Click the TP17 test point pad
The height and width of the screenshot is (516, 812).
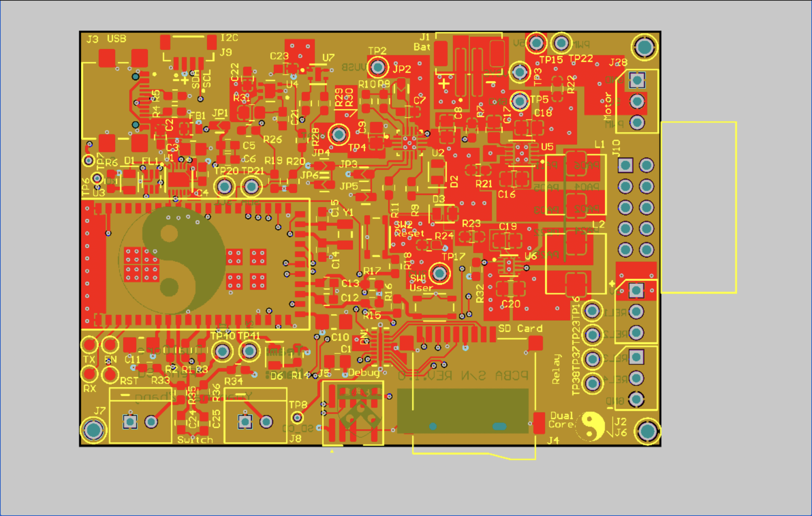439,273
